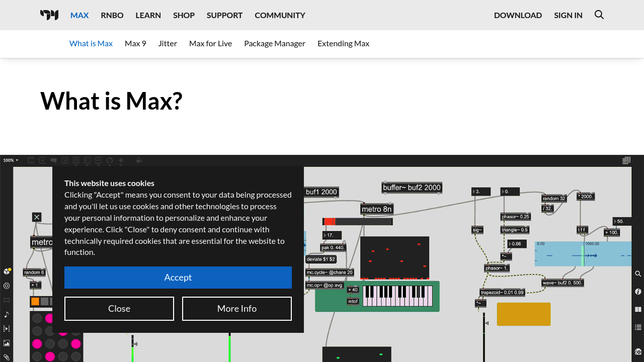
Task: Open the Max objects cube icon in left sidebar
Action: pos(7,271)
